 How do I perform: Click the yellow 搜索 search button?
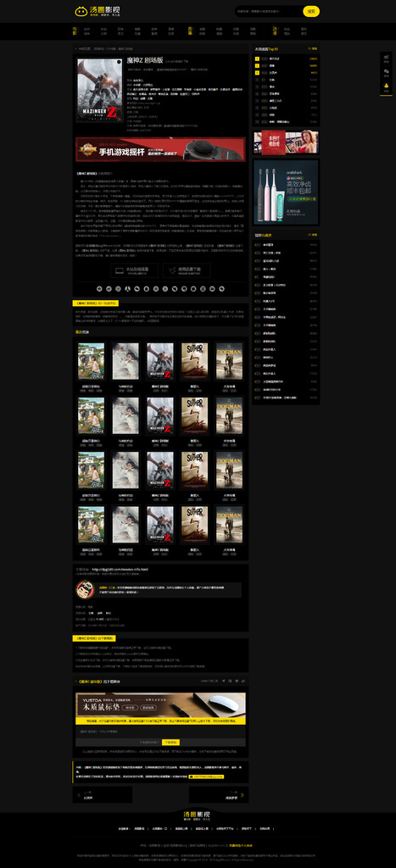(311, 11)
